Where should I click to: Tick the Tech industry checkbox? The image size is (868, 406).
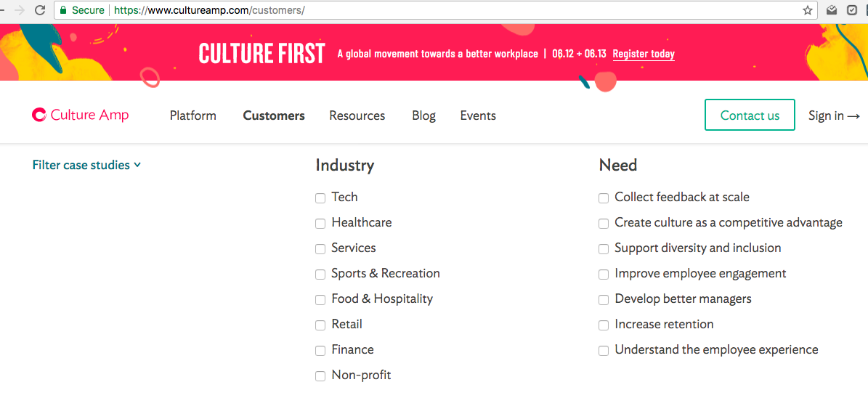[320, 198]
